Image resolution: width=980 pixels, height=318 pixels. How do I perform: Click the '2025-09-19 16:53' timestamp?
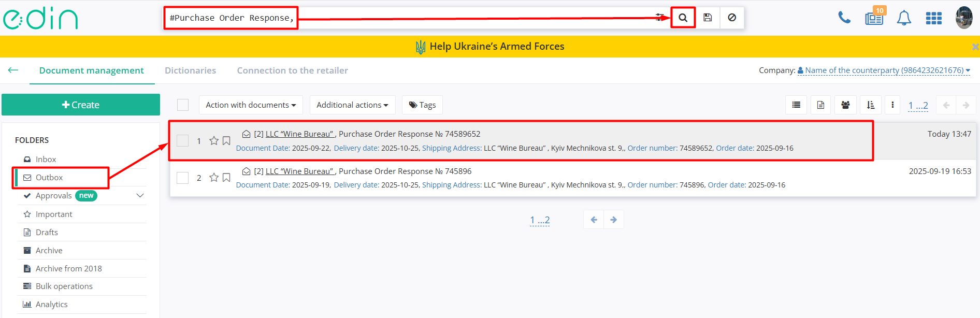click(x=940, y=171)
